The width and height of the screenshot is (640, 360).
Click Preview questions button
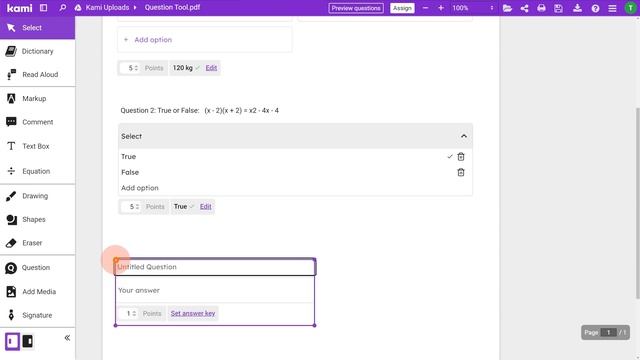(356, 8)
